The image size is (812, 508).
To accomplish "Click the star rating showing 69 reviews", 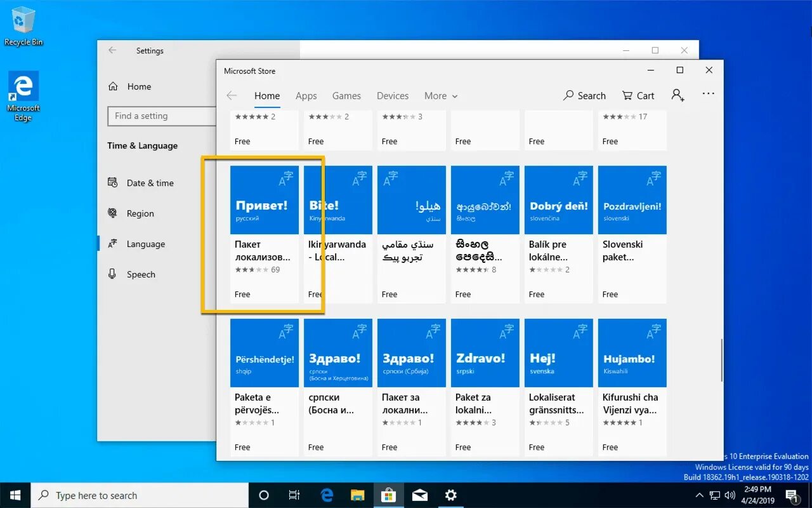I will tap(257, 270).
